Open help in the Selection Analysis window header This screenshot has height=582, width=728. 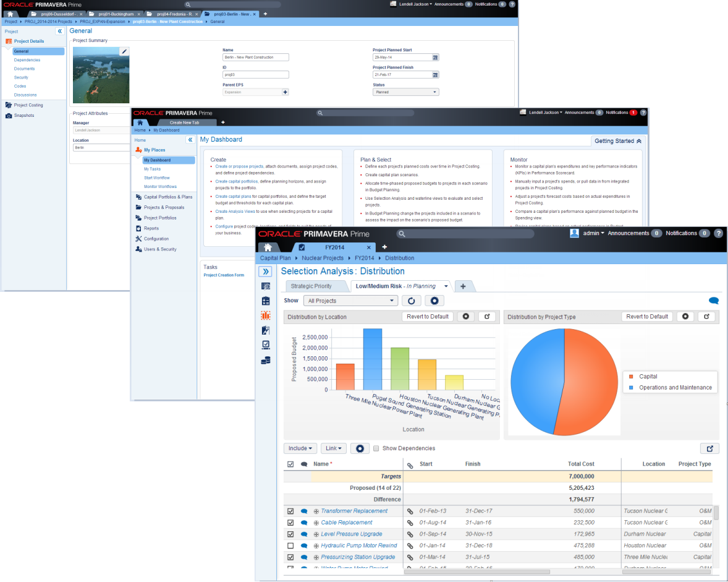pos(719,234)
